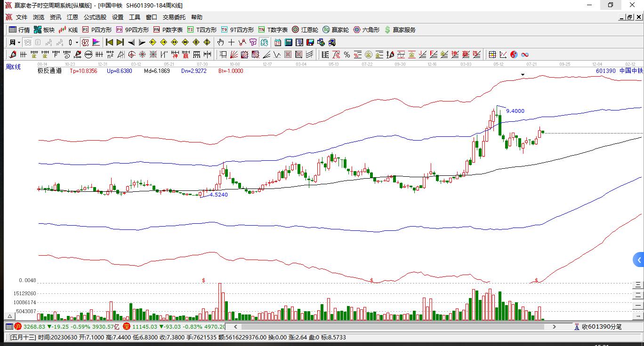Open the 文件 menu

pyautogui.click(x=22, y=17)
